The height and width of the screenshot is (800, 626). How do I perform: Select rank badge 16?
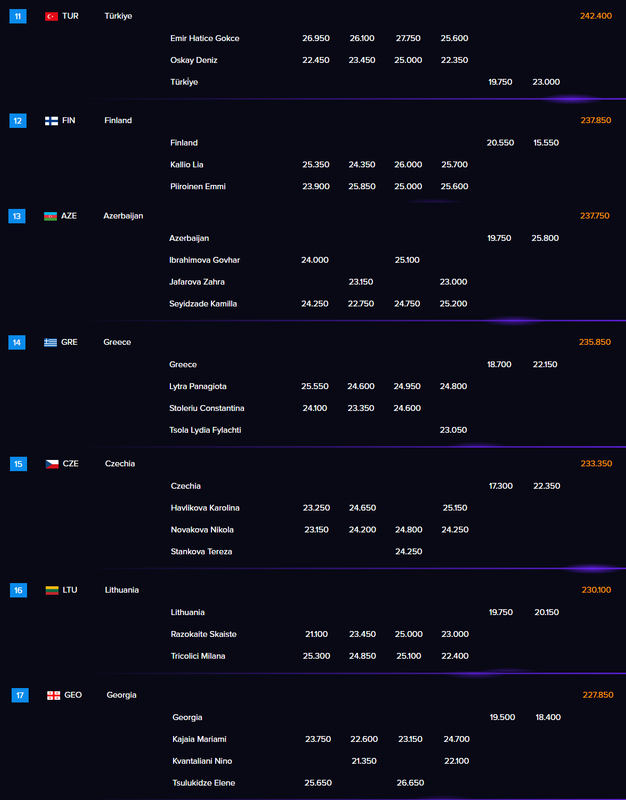click(x=18, y=590)
